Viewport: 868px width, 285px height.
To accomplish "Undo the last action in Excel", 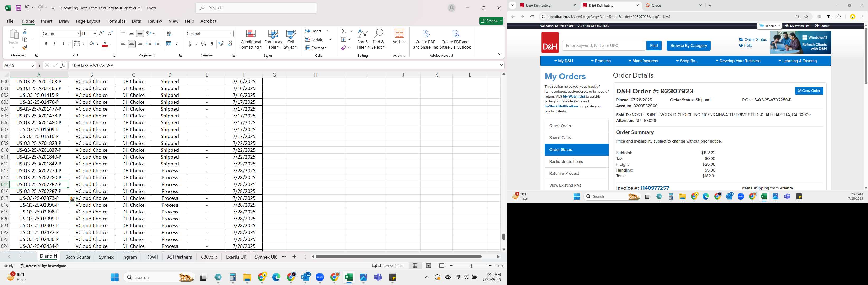I will (x=28, y=8).
